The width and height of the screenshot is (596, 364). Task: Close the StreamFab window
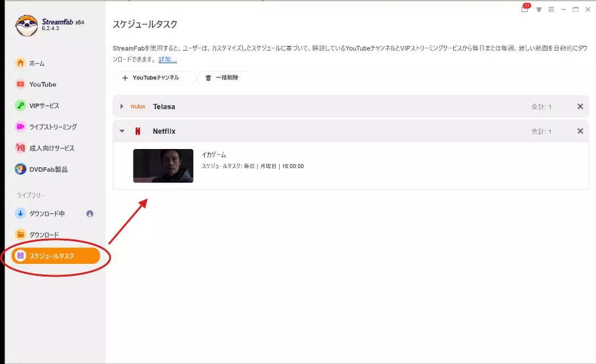tap(587, 10)
